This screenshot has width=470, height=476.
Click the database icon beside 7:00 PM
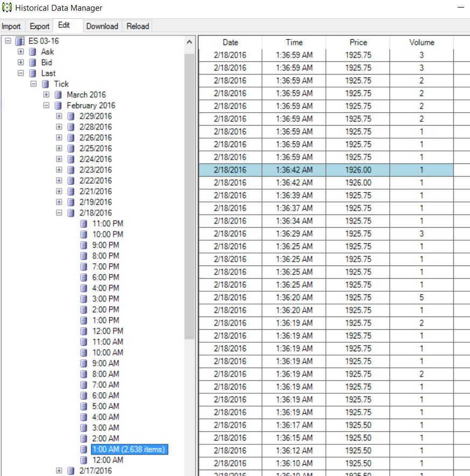click(x=83, y=266)
